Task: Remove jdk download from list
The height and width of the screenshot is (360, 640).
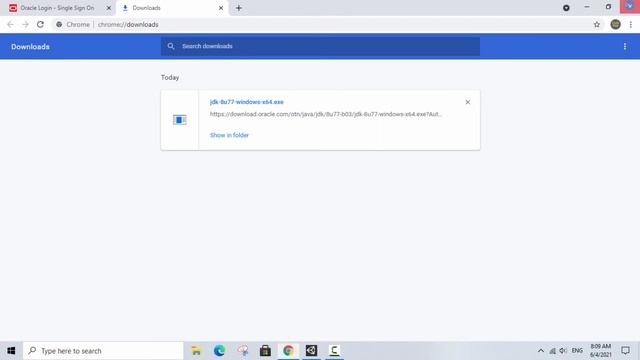Action: pos(468,102)
